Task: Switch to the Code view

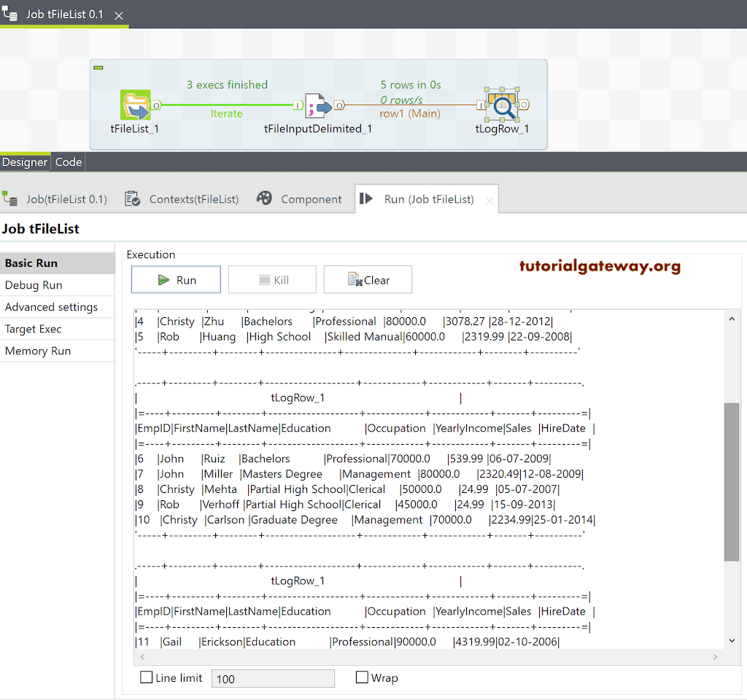Action: point(67,162)
